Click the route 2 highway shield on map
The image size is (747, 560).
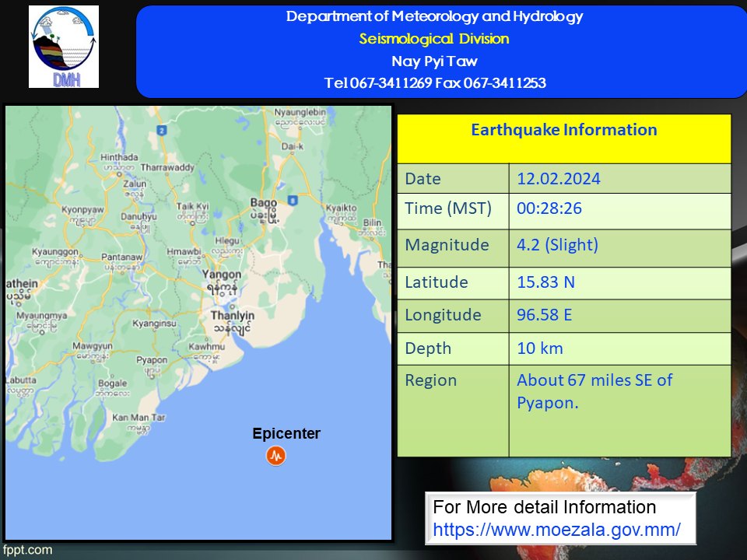click(x=162, y=131)
